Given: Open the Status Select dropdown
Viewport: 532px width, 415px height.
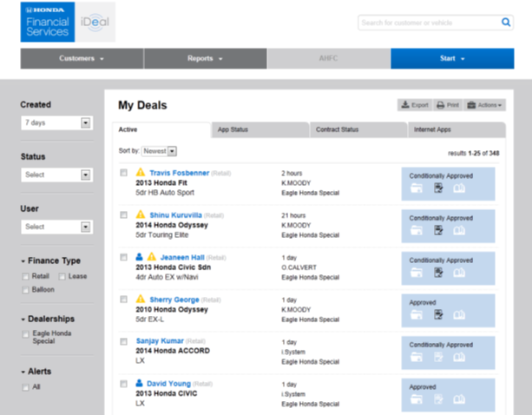Looking at the screenshot, I should 85,175.
